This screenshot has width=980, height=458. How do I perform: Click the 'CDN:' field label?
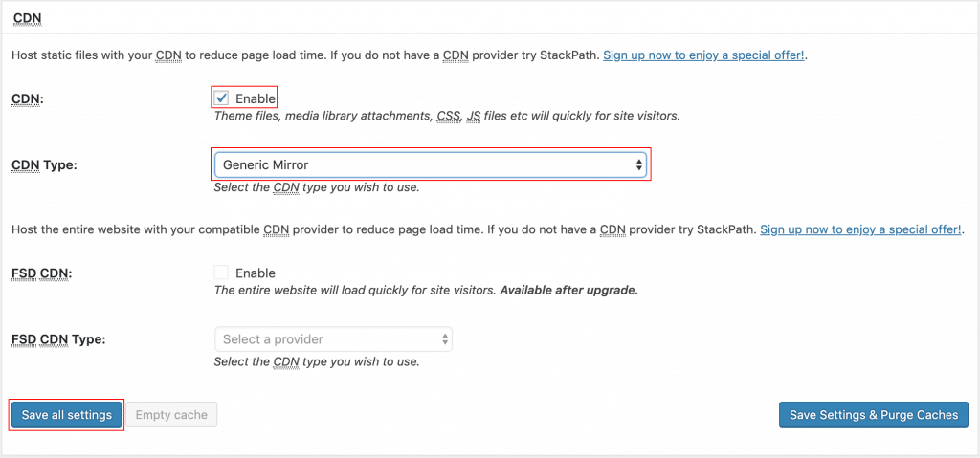point(28,98)
